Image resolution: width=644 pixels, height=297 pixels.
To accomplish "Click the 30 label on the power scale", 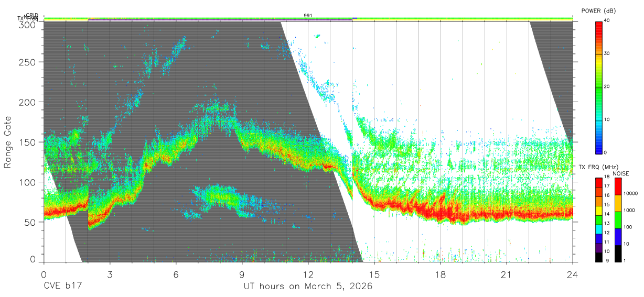I will click(x=607, y=53).
